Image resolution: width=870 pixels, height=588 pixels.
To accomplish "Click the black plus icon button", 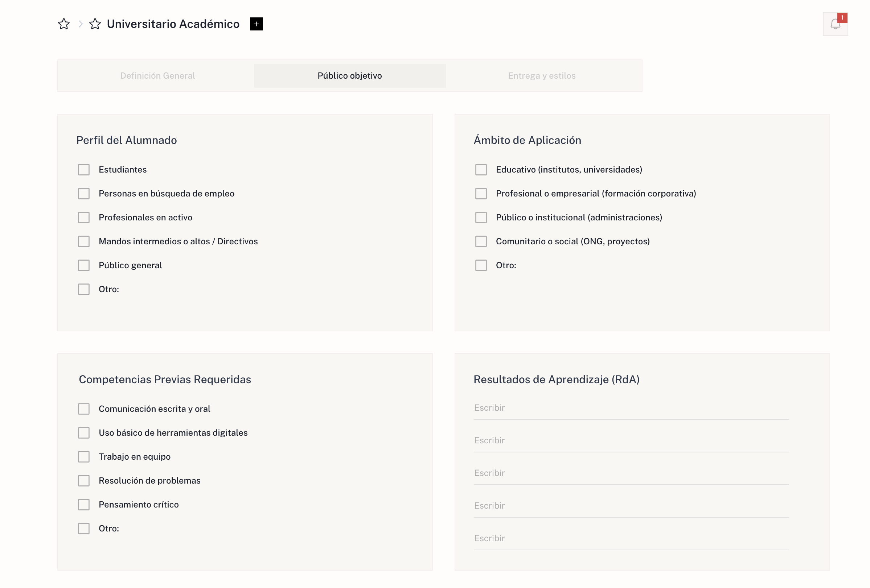I will click(256, 24).
